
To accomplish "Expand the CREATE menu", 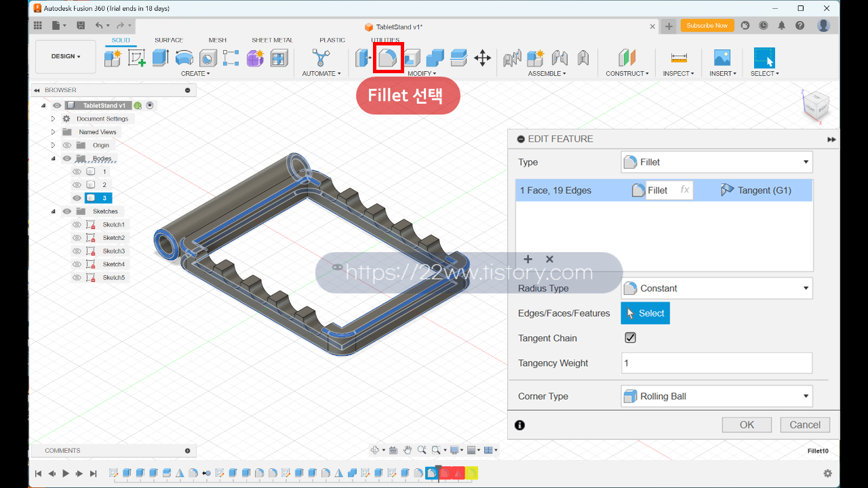I will (x=195, y=73).
